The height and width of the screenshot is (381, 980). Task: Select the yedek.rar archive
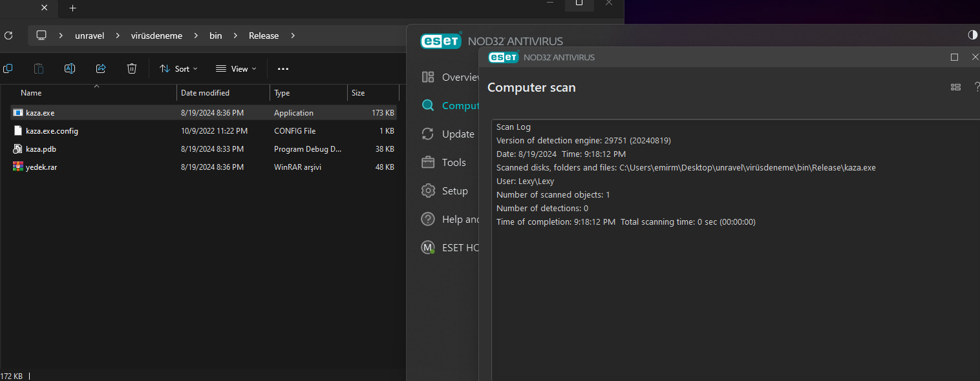click(41, 167)
